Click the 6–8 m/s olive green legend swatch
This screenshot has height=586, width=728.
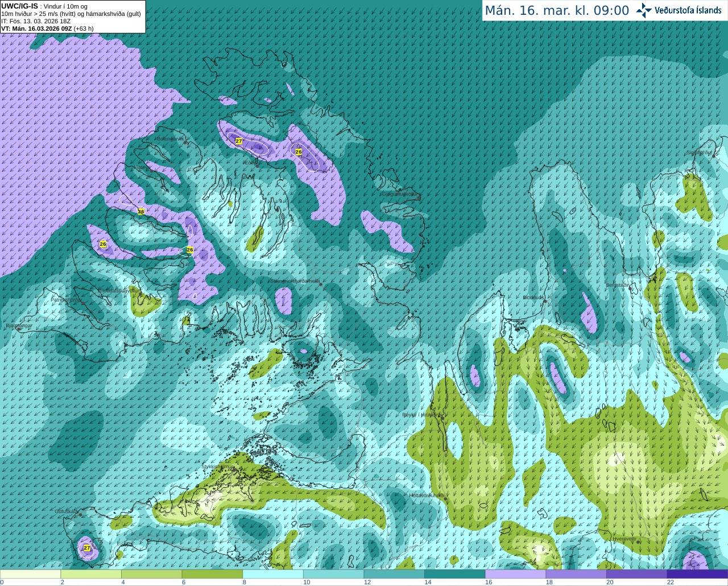[x=212, y=574]
